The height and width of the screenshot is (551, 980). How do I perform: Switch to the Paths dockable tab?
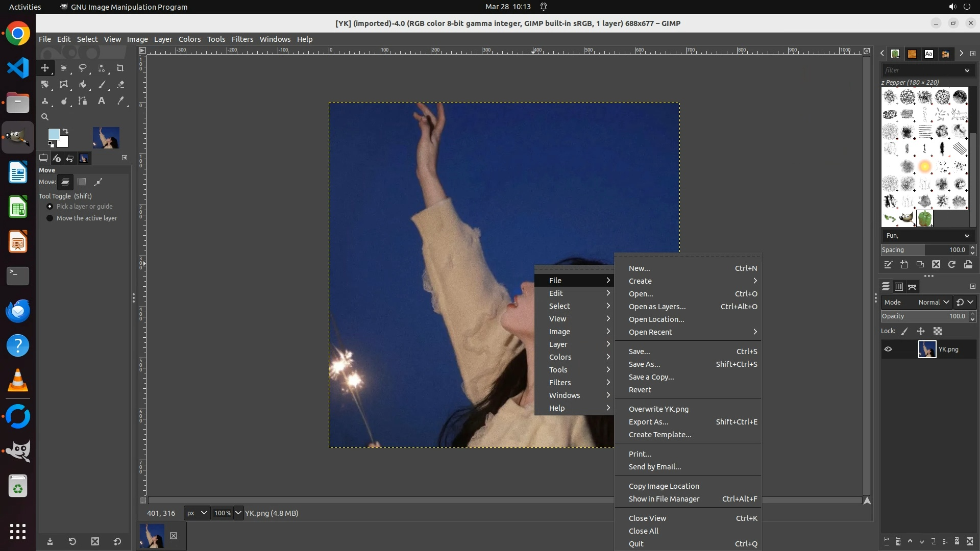912,287
